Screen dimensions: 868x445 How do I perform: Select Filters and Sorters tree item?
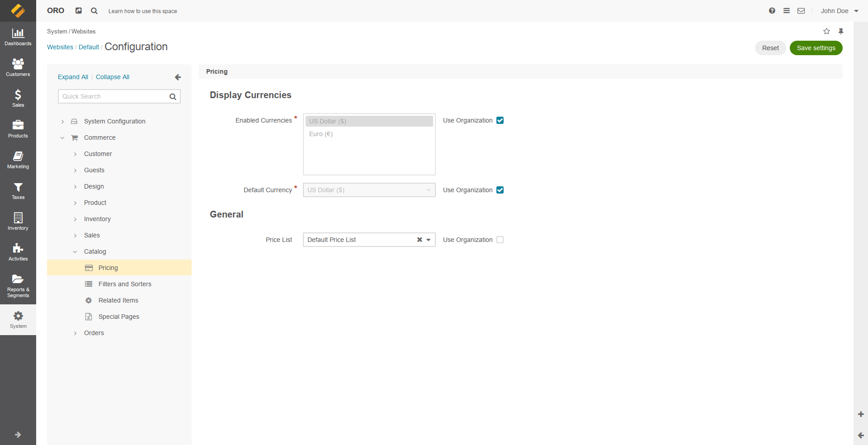click(119, 284)
